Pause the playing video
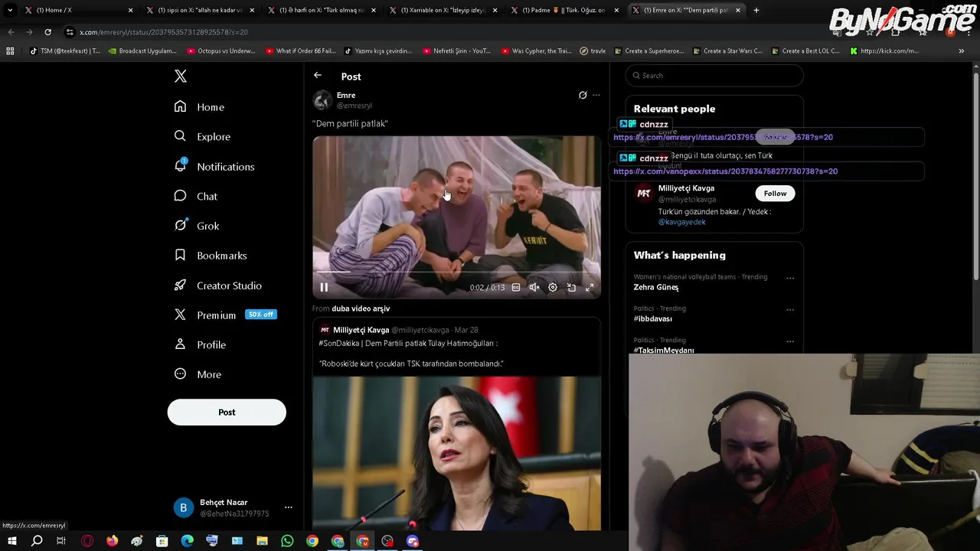 (324, 288)
